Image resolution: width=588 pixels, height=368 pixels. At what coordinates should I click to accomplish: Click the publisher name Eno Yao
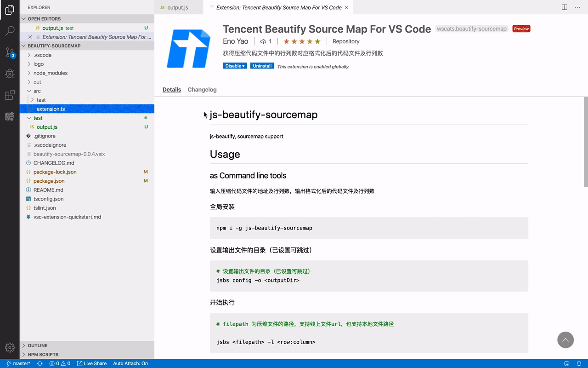tap(236, 41)
